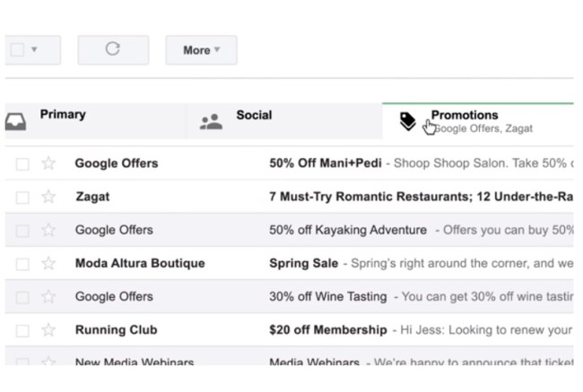Switch to the Primary tab
Screen dimensions: 583x392
[x=95, y=121]
